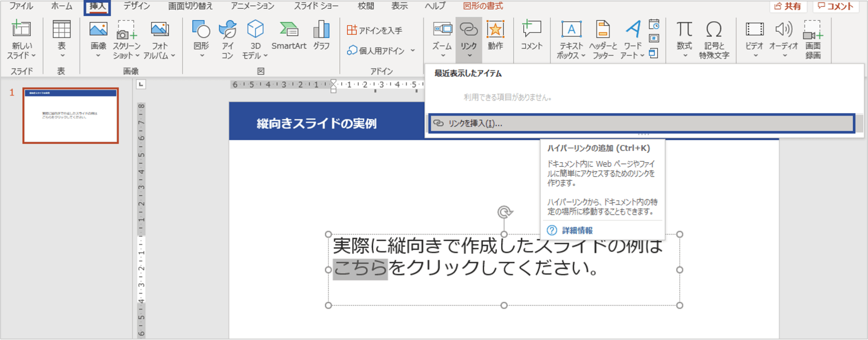The height and width of the screenshot is (340, 868).
Task: Switch to the スライド ショー tab
Action: (x=316, y=6)
